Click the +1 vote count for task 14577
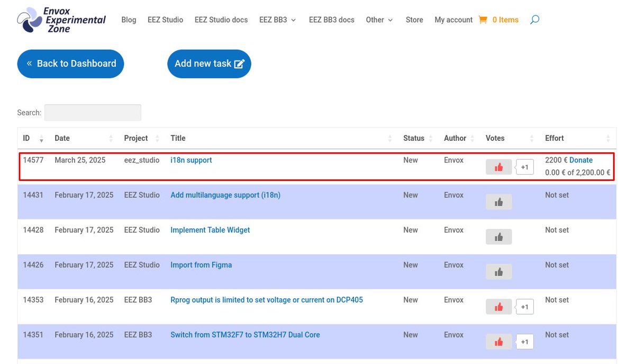This screenshot has height=364, width=635. point(524,167)
